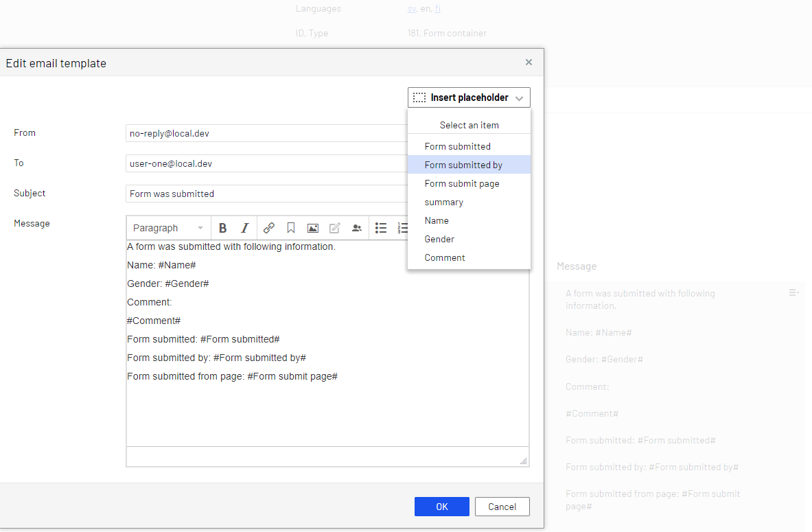Open the mention people tool

point(357,227)
